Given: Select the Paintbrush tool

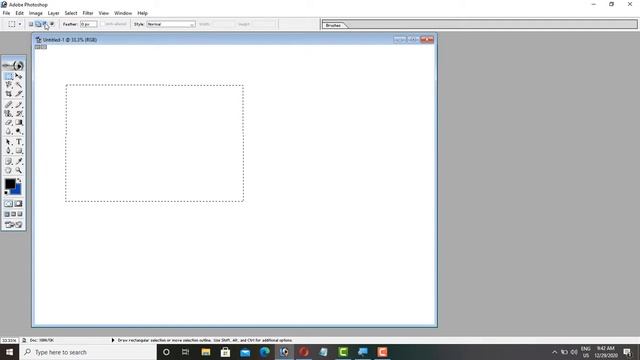Looking at the screenshot, I should pyautogui.click(x=19, y=104).
